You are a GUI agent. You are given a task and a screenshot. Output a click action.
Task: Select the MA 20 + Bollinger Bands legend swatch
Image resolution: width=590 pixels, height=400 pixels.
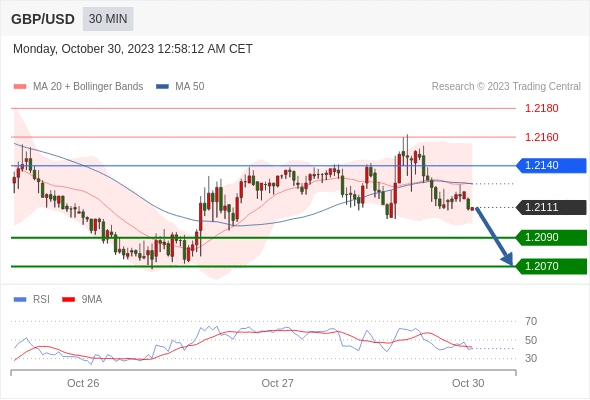[20, 87]
